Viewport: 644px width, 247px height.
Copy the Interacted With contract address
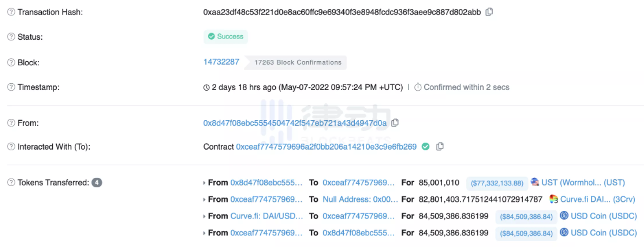pos(440,147)
